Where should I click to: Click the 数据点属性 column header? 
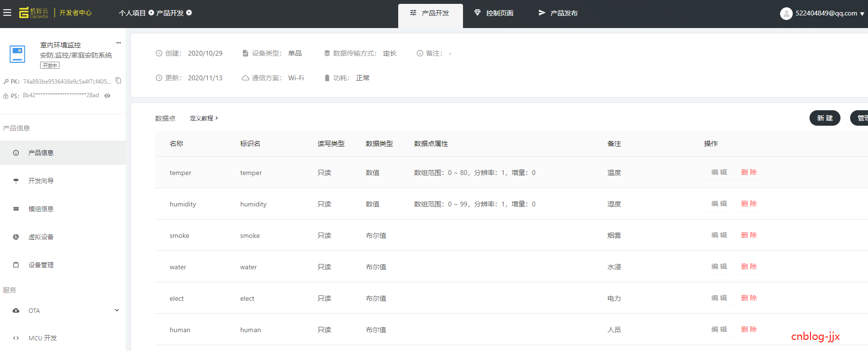point(431,144)
